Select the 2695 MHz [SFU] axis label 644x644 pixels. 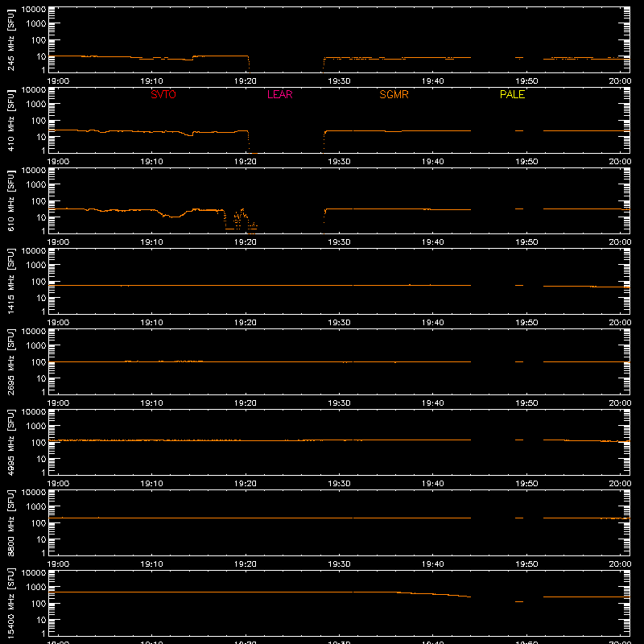(x=10, y=362)
